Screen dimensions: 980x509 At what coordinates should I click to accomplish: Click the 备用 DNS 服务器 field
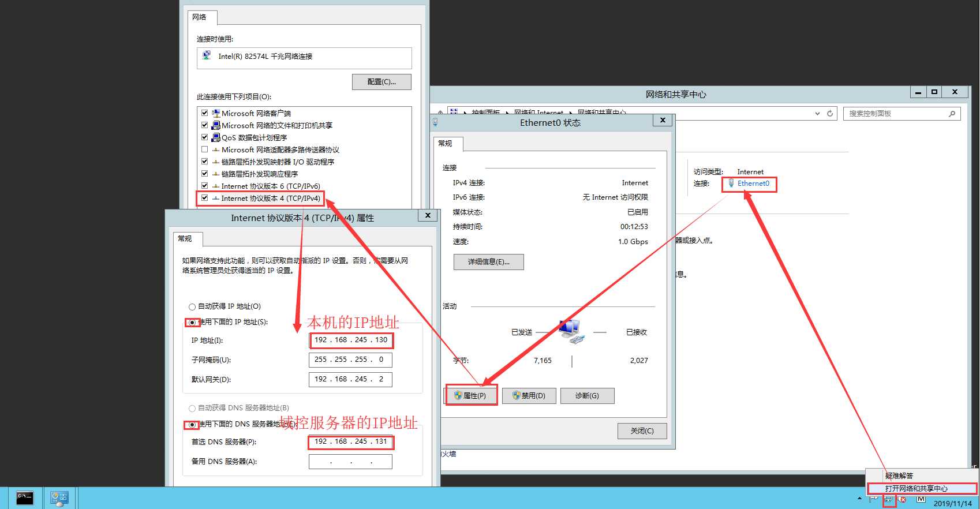click(351, 462)
